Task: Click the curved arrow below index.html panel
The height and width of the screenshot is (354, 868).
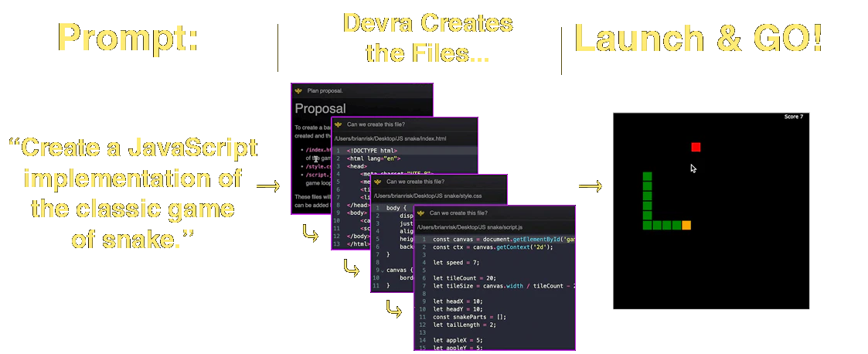Action: (351, 270)
